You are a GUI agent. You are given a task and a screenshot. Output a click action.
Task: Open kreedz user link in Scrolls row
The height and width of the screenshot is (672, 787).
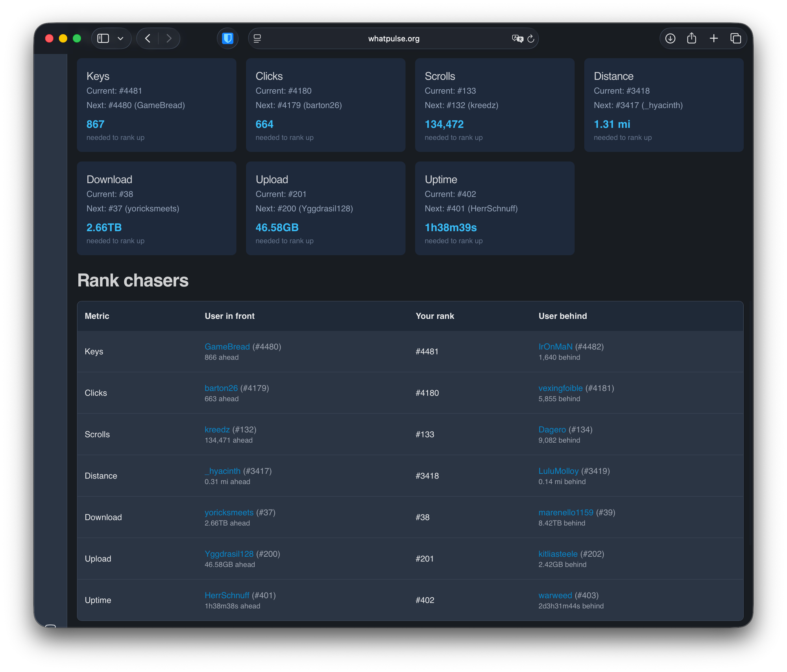pyautogui.click(x=217, y=430)
